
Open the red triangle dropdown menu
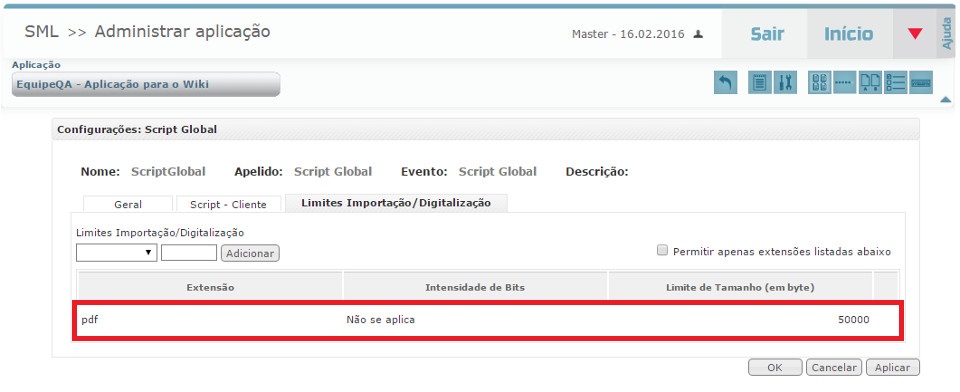915,34
